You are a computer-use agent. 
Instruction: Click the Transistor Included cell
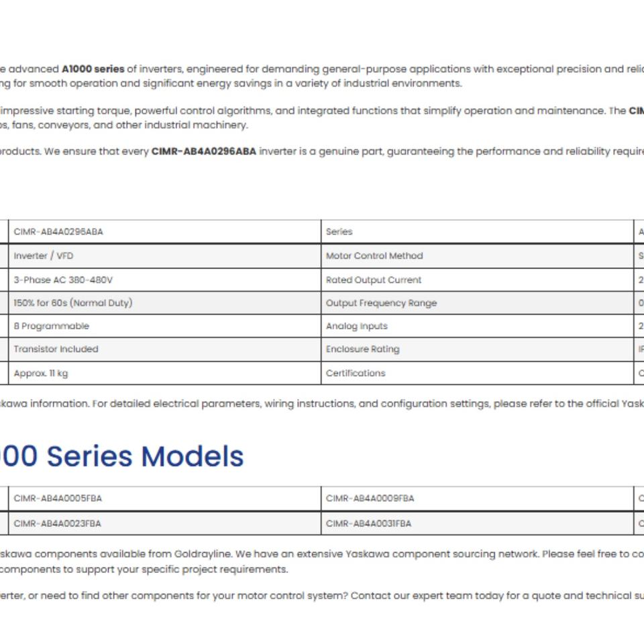tap(165, 350)
